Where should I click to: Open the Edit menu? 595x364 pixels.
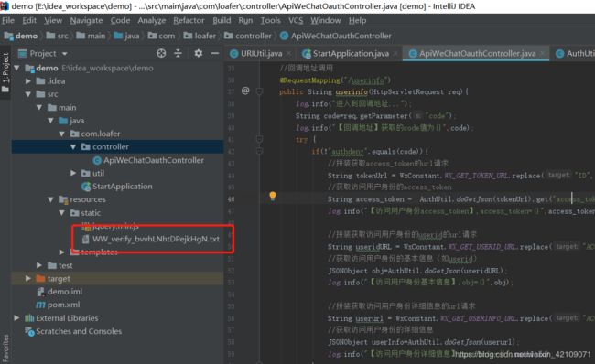(29, 20)
